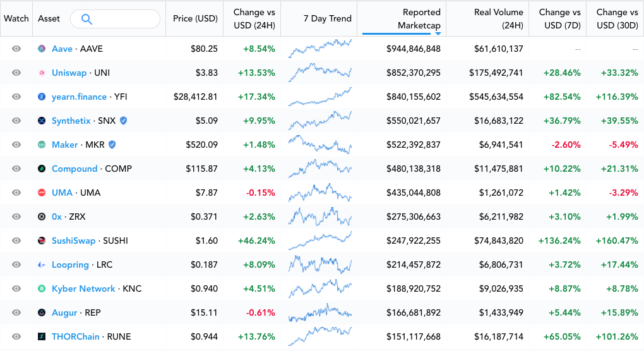Click the asset search input field
The image size is (644, 351).
[115, 19]
